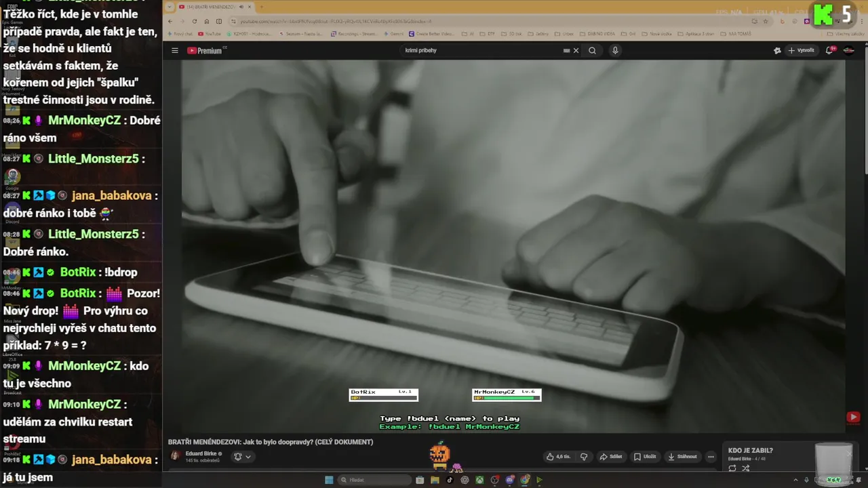Open TikTok from the taskbar
This screenshot has width=868, height=488.
450,480
